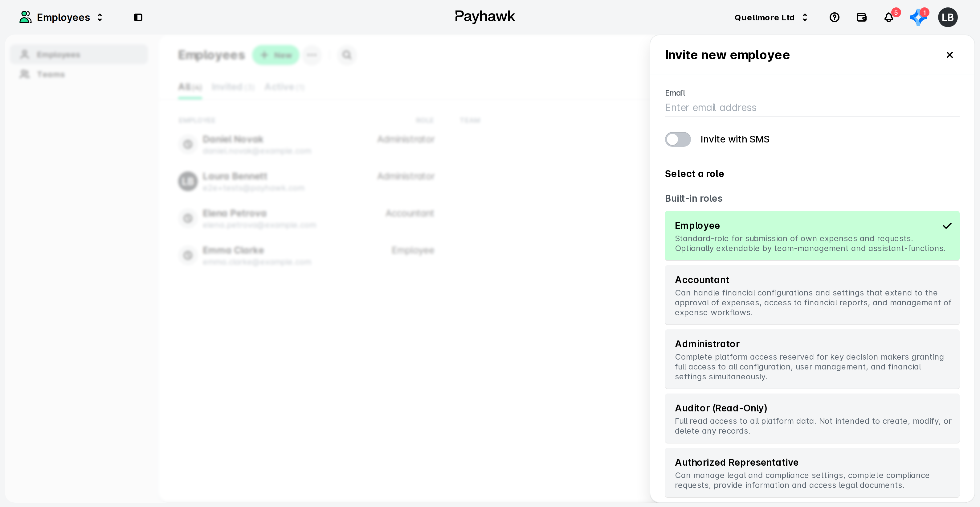The width and height of the screenshot is (980, 507).
Task: Open the blue sparkle assistant icon
Action: pos(918,17)
